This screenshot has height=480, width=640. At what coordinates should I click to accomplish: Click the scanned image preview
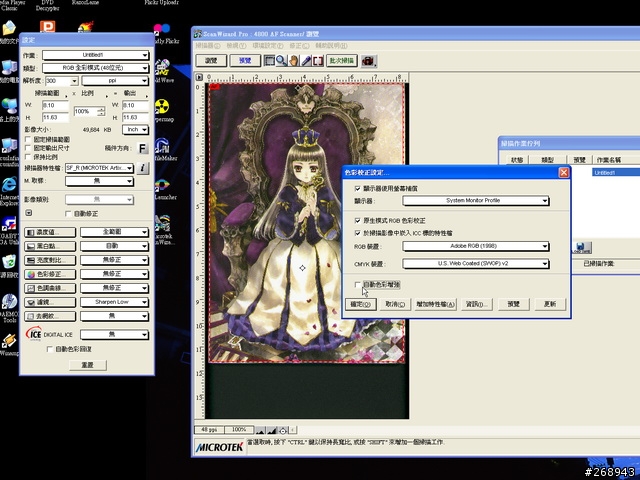307,223
